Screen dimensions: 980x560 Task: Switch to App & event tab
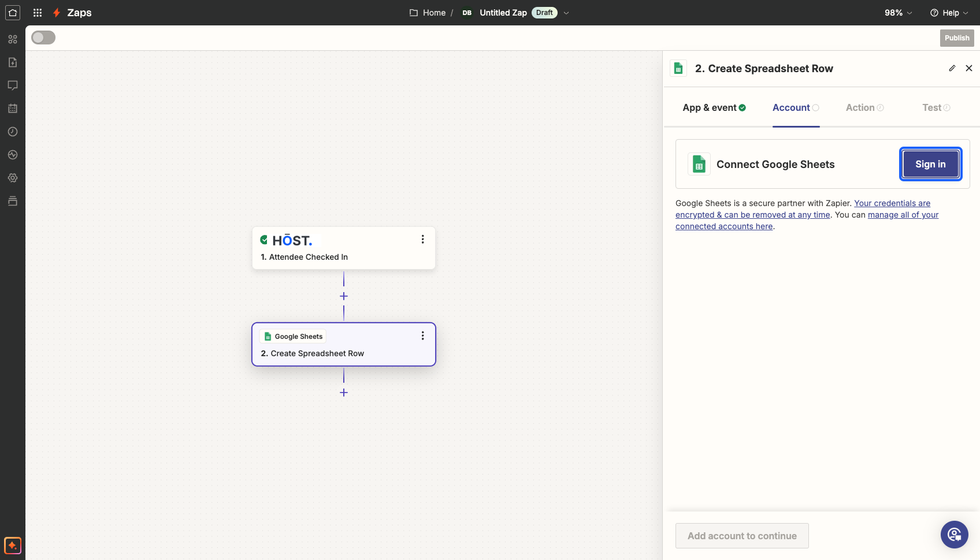(714, 107)
